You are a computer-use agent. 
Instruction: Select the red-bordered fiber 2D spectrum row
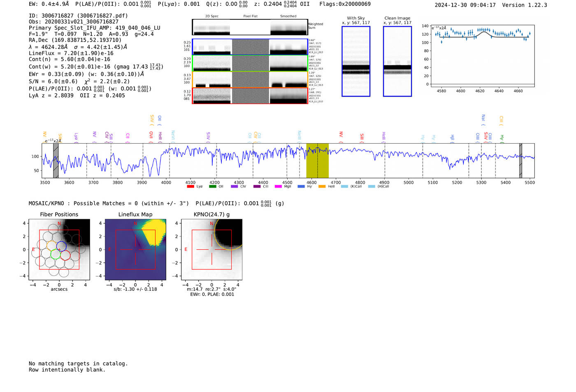coord(250,95)
